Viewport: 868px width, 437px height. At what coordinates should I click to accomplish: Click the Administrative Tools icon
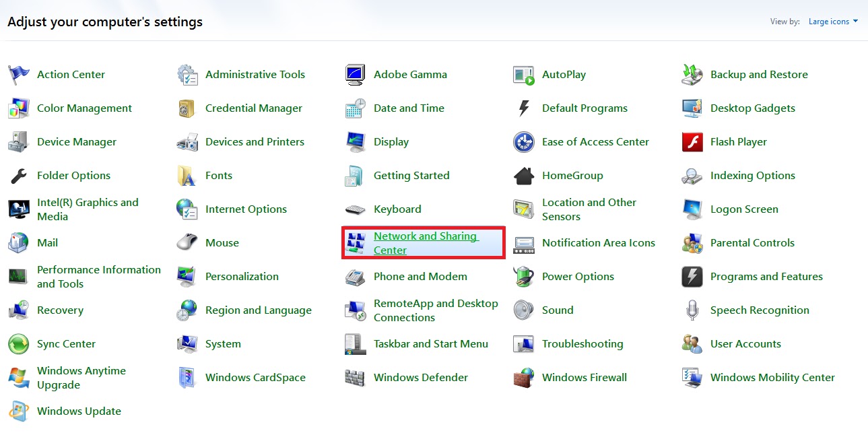187,75
